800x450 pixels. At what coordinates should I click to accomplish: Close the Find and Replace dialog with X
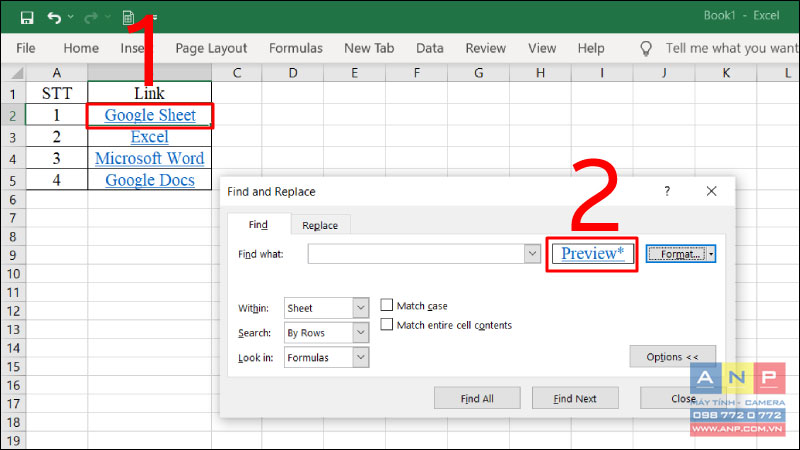(711, 191)
